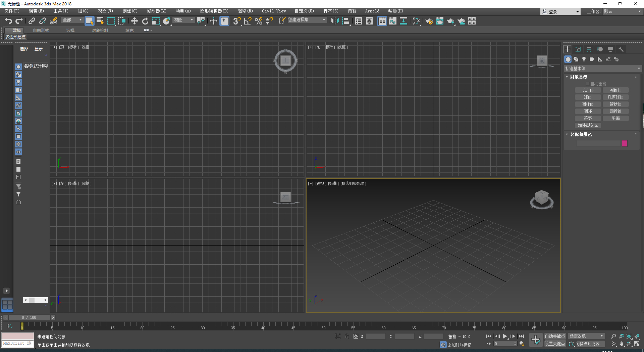Open Select by Name list icon

100,21
